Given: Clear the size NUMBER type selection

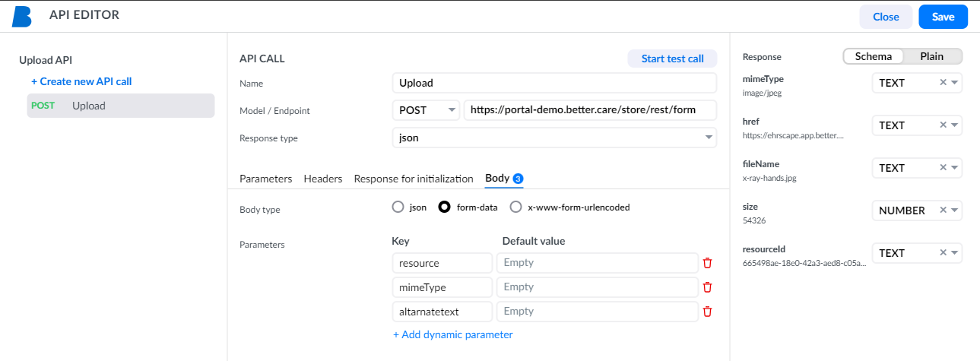Looking at the screenshot, I should (x=943, y=211).
